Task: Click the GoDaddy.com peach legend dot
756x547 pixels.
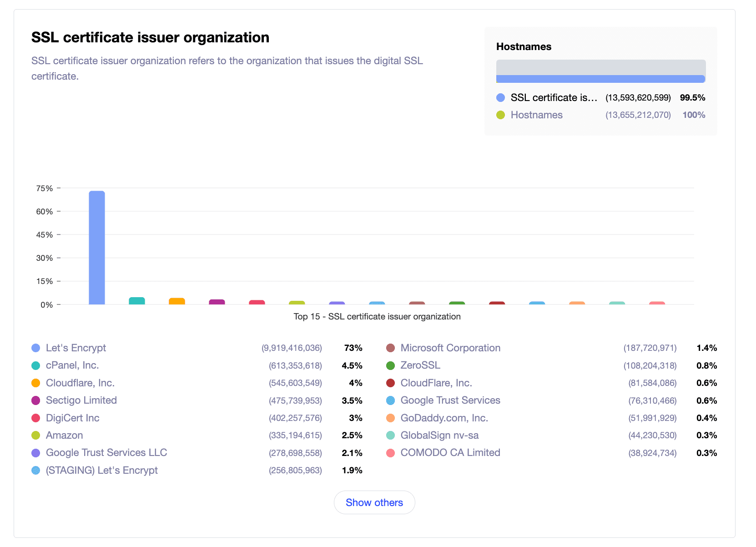Action: 390,418
